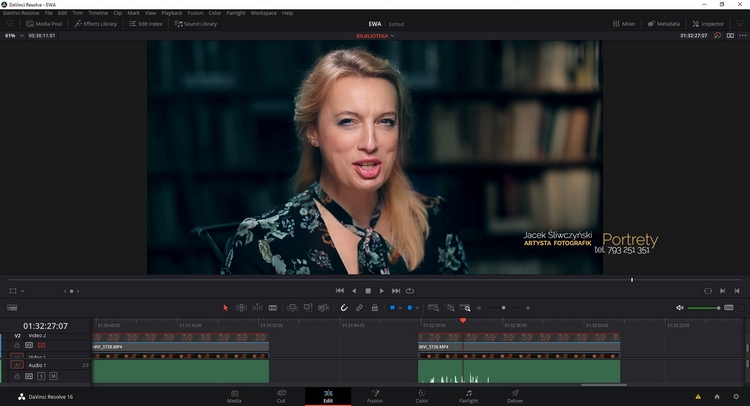The image size is (750, 406).
Task: Click the Custom Zoom icon
Action: [465, 308]
